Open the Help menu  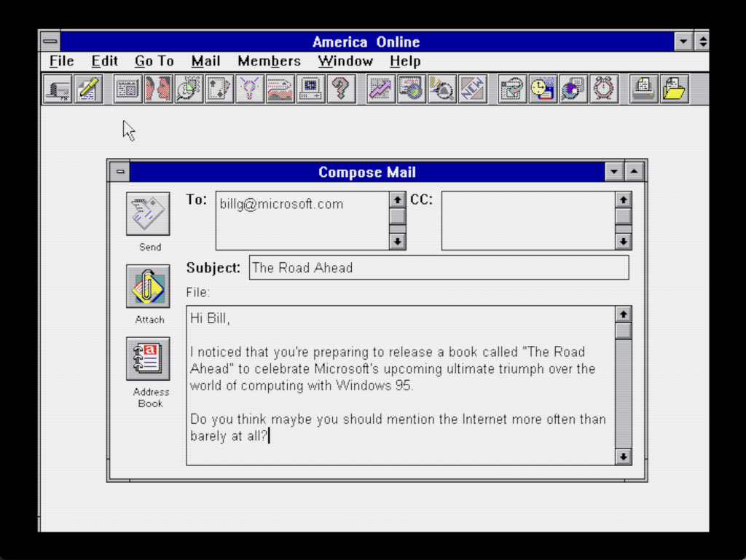coord(405,61)
